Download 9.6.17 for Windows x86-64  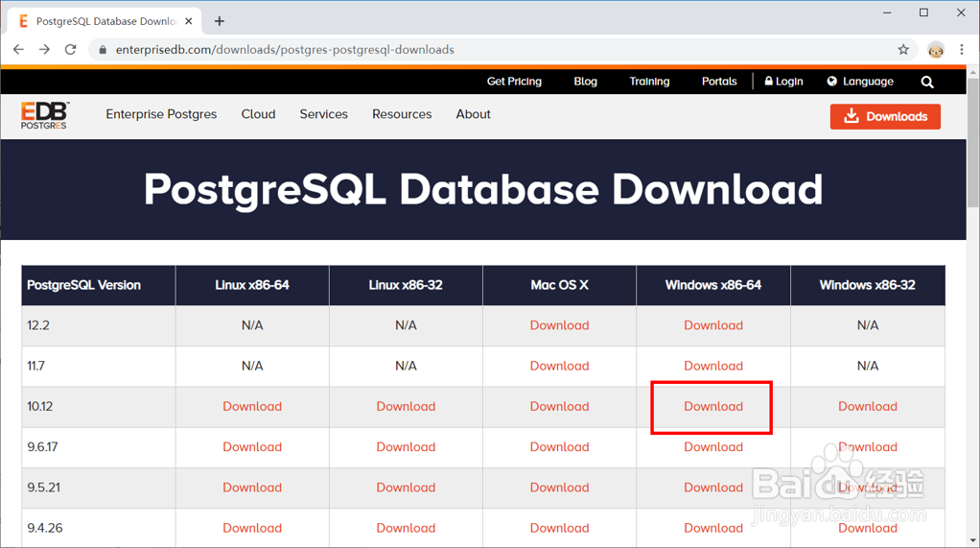(x=713, y=446)
